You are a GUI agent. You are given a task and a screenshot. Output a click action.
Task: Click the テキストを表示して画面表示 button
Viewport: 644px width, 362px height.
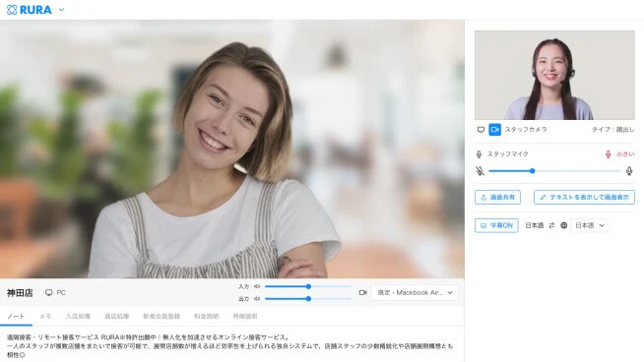585,198
